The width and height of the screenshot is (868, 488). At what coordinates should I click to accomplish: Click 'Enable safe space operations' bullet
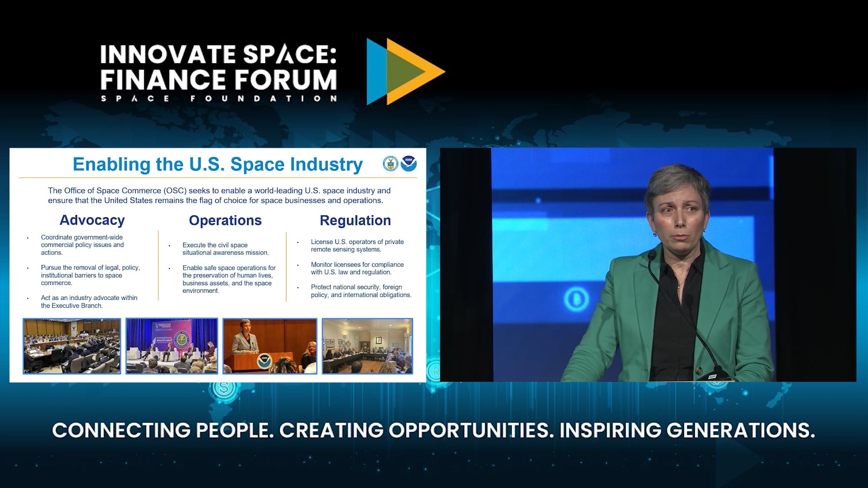[229, 279]
